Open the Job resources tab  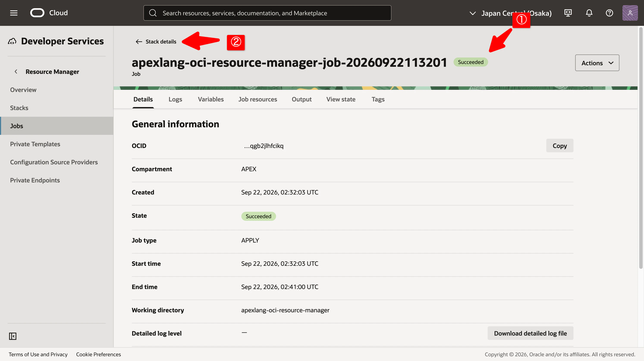tap(258, 99)
